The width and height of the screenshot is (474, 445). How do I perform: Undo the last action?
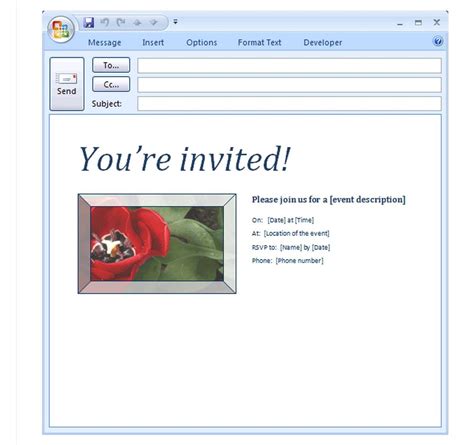pos(105,22)
